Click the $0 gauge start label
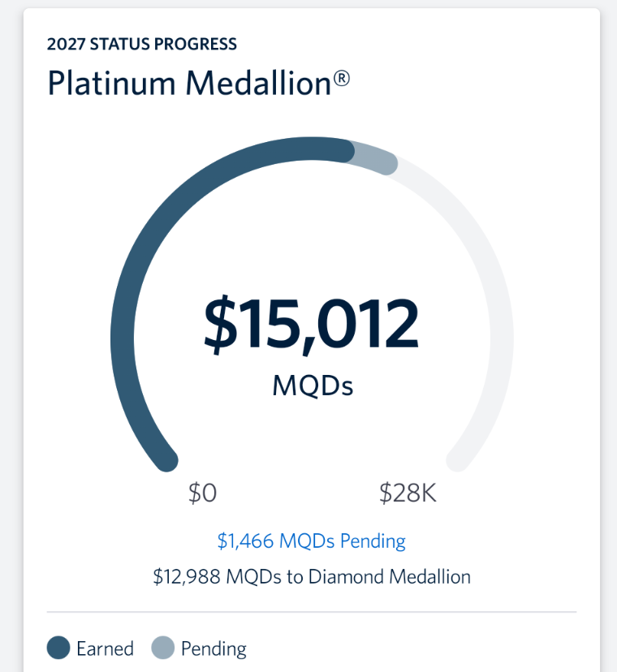The height and width of the screenshot is (672, 617). pyautogui.click(x=202, y=493)
